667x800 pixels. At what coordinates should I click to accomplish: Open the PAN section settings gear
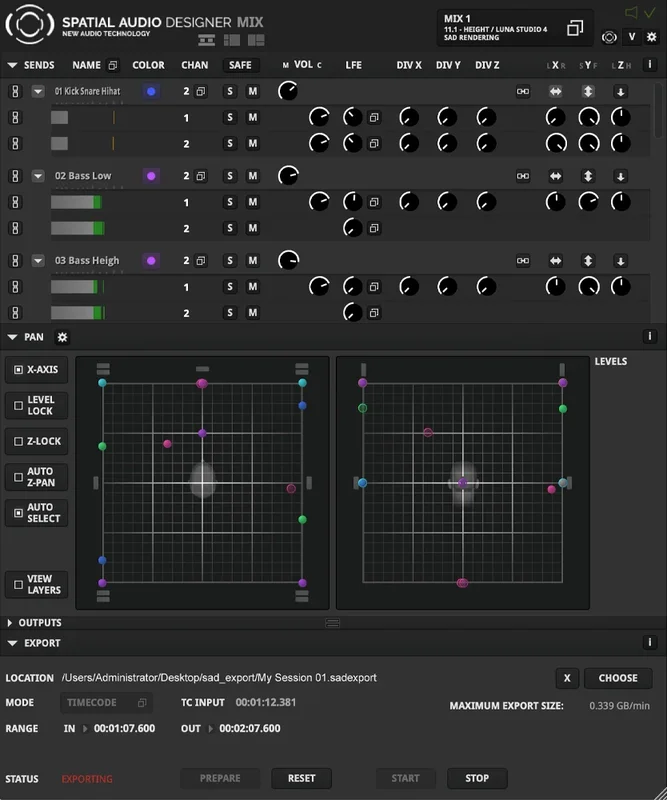coord(62,337)
